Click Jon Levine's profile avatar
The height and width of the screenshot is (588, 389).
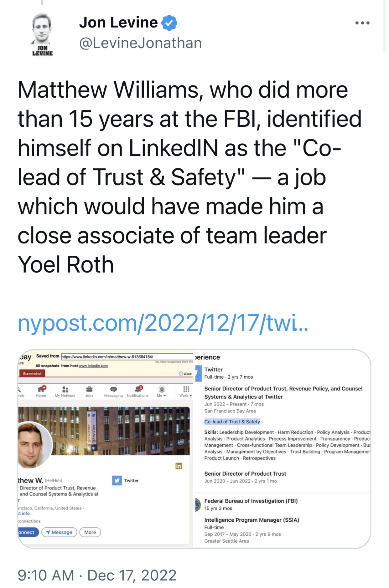click(42, 35)
